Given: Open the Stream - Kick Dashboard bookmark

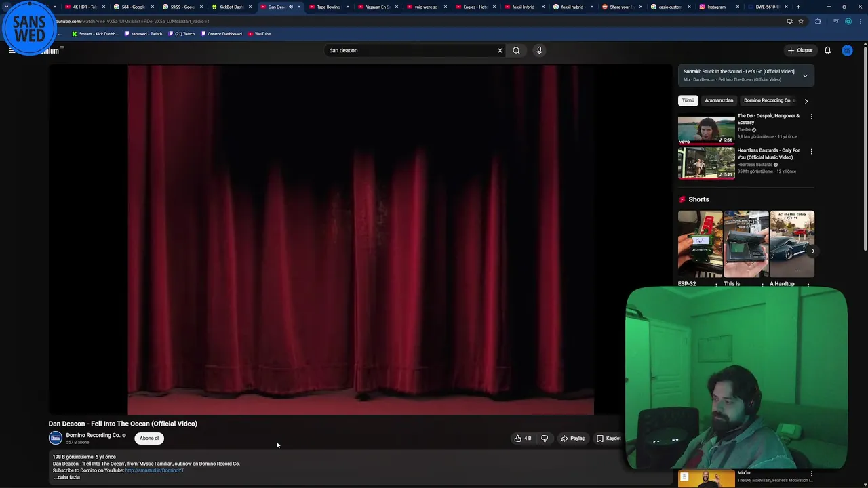Looking at the screenshot, I should 95,34.
